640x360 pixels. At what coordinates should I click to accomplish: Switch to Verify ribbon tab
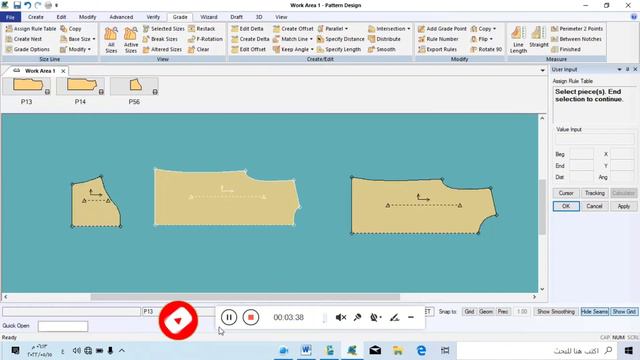coord(153,17)
